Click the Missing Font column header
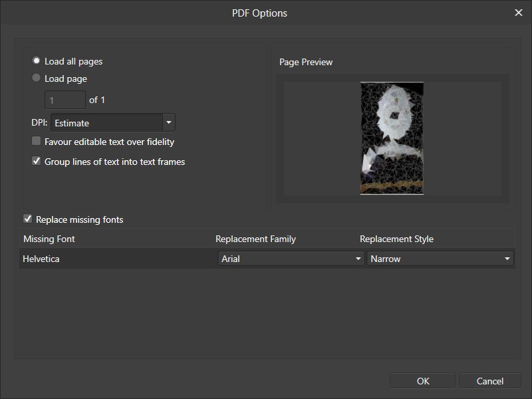 pyautogui.click(x=49, y=239)
